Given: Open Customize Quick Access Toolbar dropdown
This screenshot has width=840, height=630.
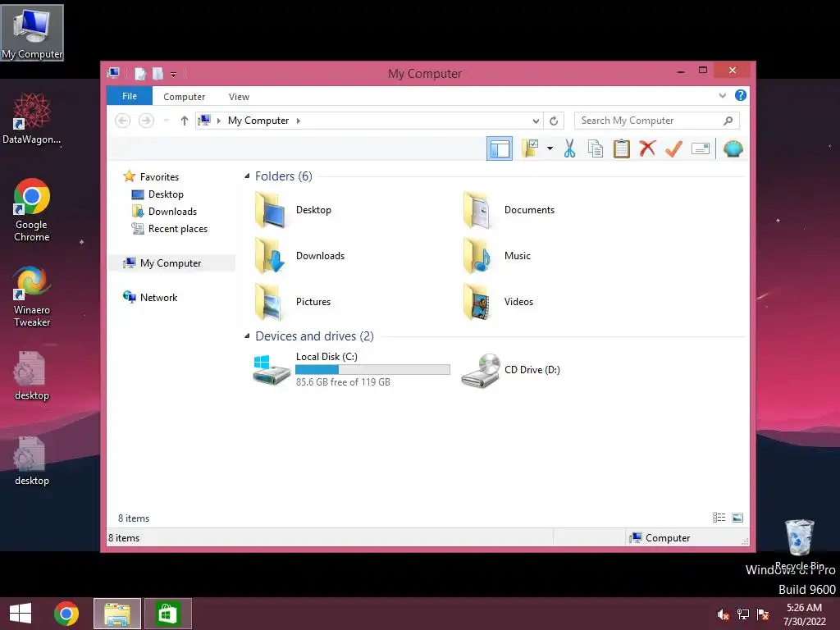Looking at the screenshot, I should 174,74.
